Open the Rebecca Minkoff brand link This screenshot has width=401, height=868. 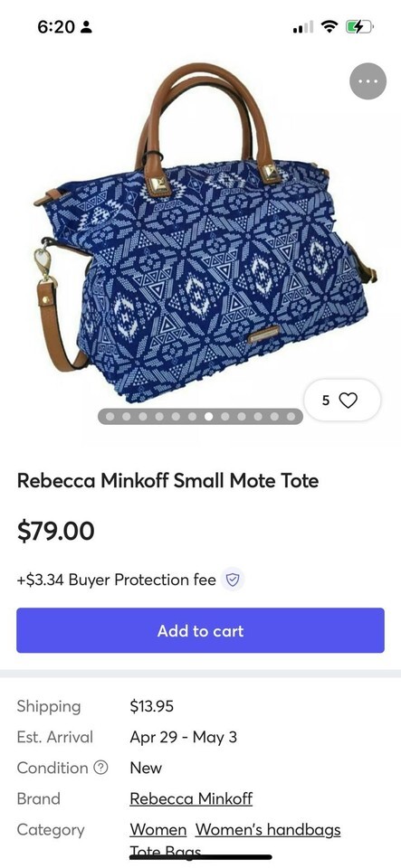pos(191,798)
